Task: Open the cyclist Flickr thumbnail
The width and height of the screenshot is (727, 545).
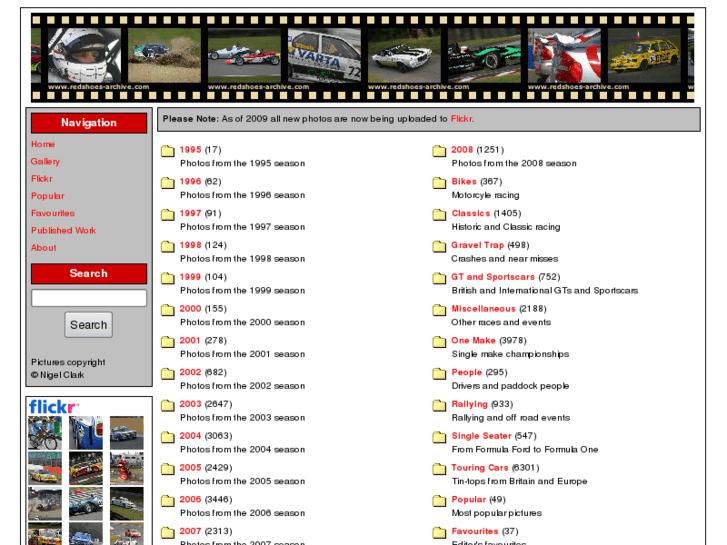Action: (x=45, y=433)
